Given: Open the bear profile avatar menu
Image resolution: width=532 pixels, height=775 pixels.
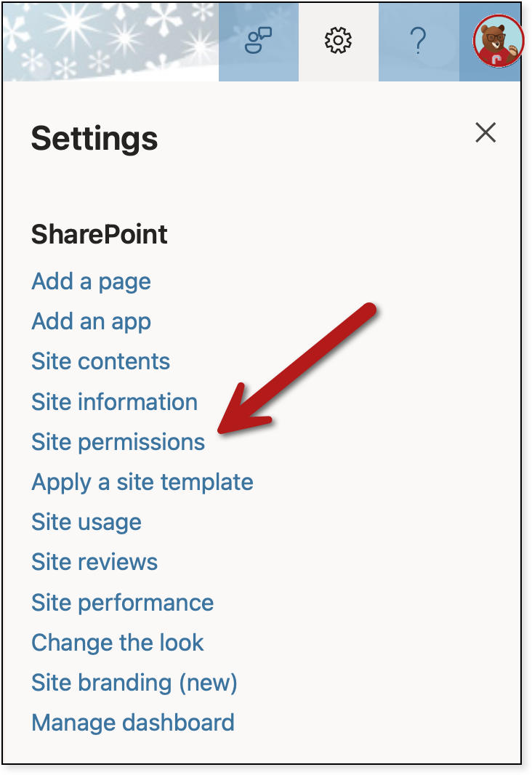Looking at the screenshot, I should 499,41.
